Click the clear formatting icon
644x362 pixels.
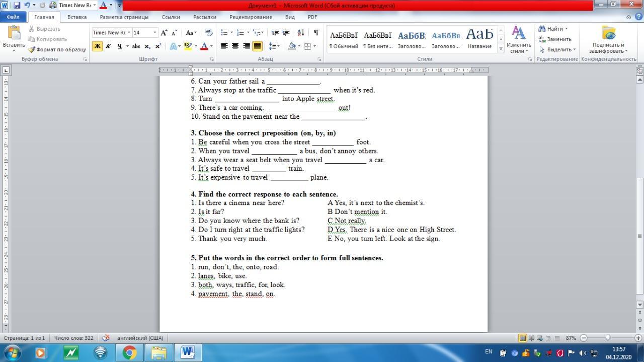pos(209,33)
